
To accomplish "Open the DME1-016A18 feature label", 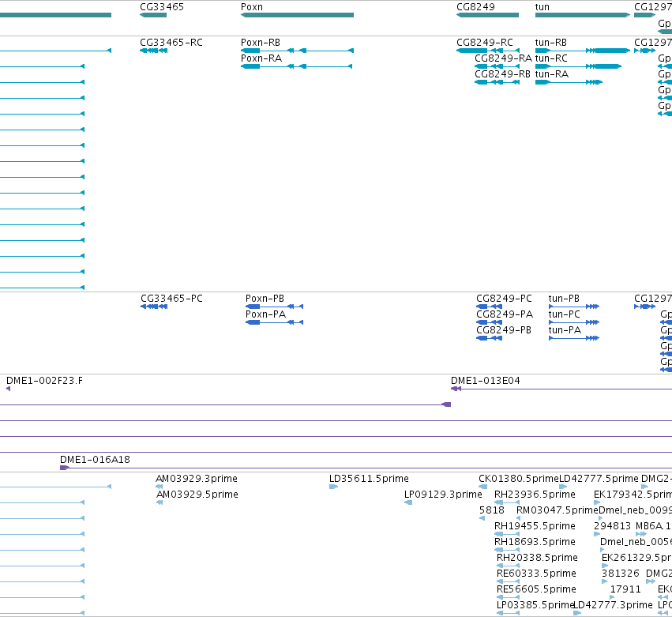I will coord(95,460).
